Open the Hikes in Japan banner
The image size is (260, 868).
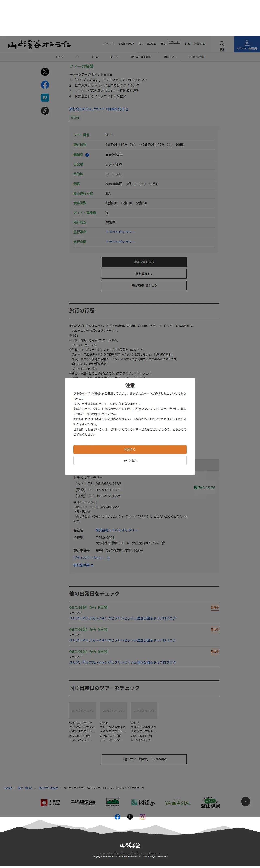tap(50, 802)
